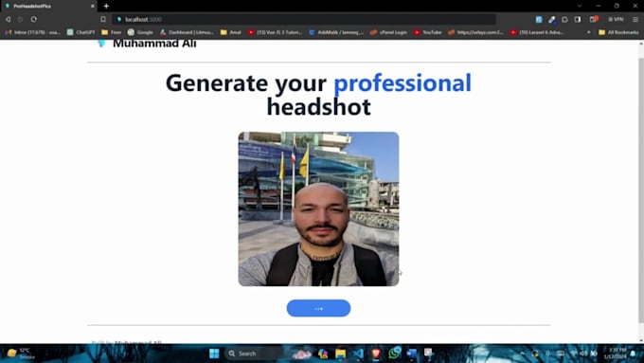This screenshot has height=363, width=644.
Task: Click the blue loading generate button
Action: click(x=318, y=308)
